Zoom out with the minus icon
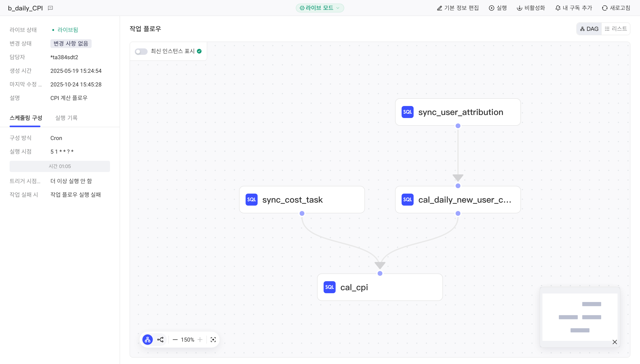Viewport: 640px width, 364px height. [x=175, y=340]
